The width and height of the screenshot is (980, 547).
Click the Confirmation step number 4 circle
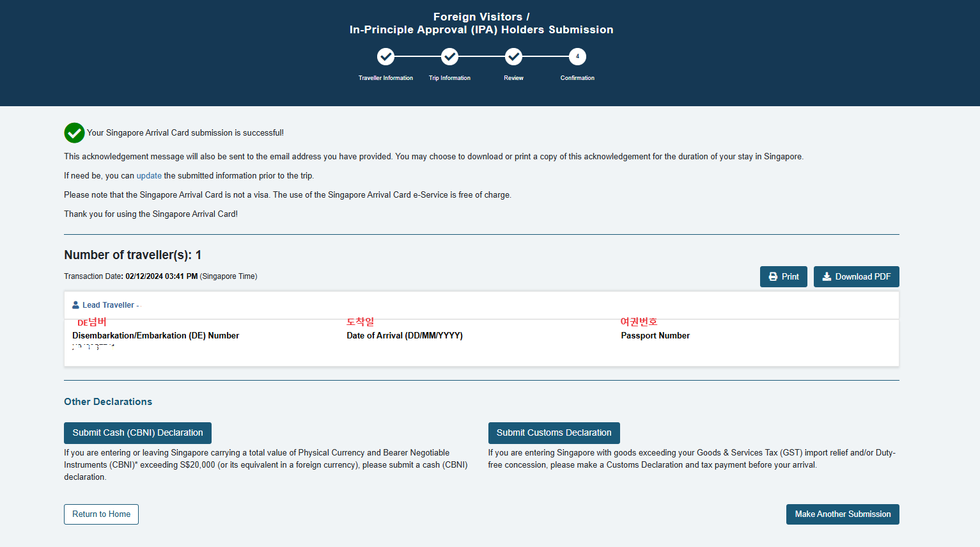[577, 57]
